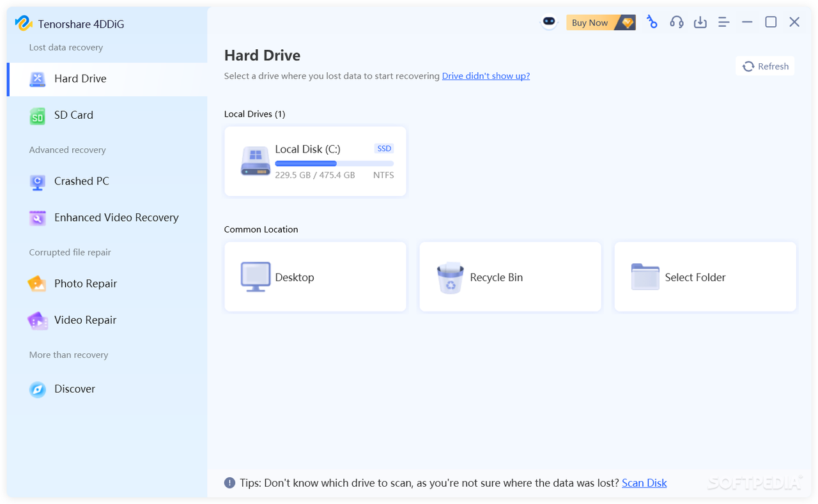Click the Hard Drive sidebar icon
The height and width of the screenshot is (504, 818).
click(x=38, y=79)
